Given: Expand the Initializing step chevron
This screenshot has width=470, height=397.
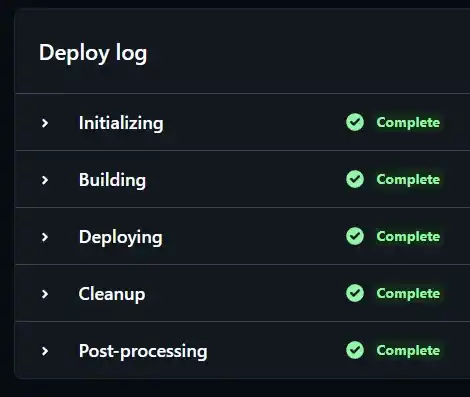Looking at the screenshot, I should (x=45, y=123).
